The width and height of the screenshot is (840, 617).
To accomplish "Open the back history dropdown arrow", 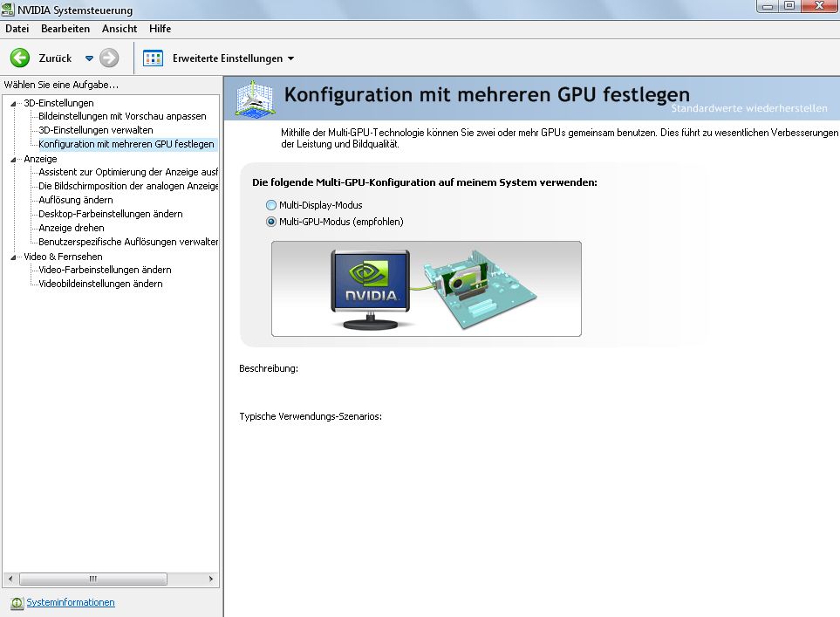I will 90,58.
